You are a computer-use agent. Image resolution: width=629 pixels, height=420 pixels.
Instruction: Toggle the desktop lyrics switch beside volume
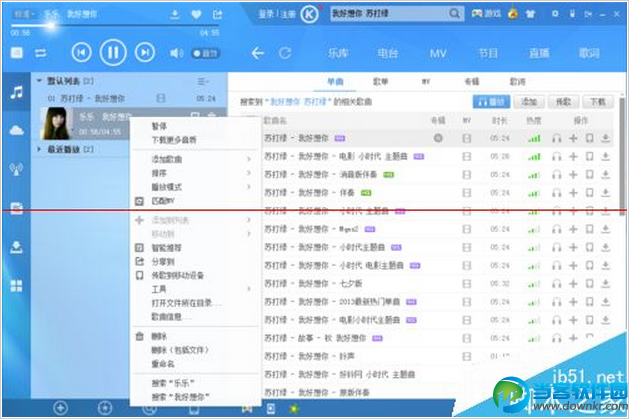pyautogui.click(x=205, y=53)
